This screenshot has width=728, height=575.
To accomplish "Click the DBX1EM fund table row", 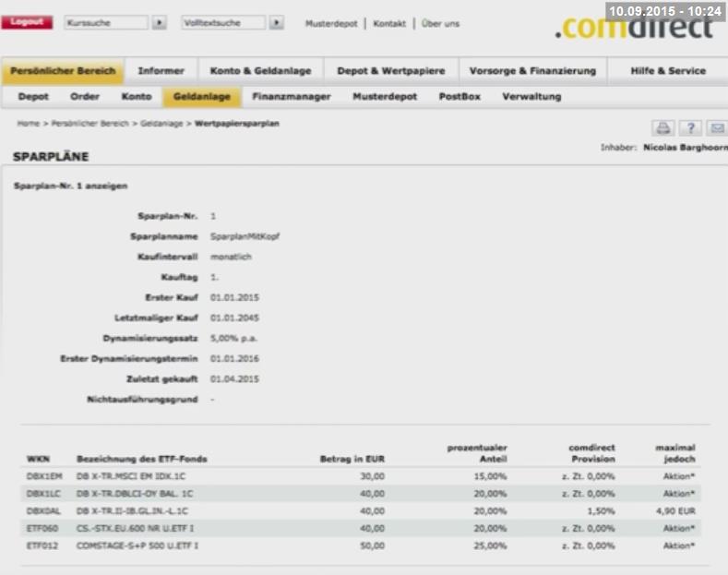I will 361,476.
